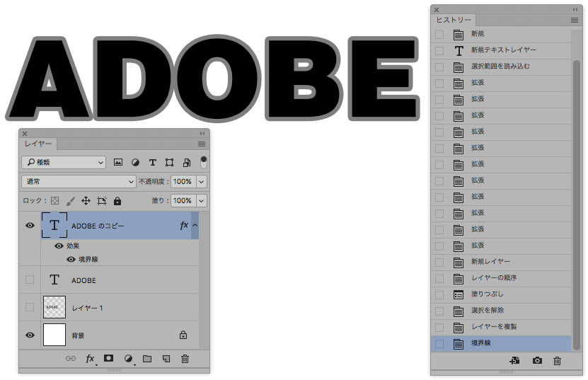Hide the 効果 effects group

click(59, 246)
